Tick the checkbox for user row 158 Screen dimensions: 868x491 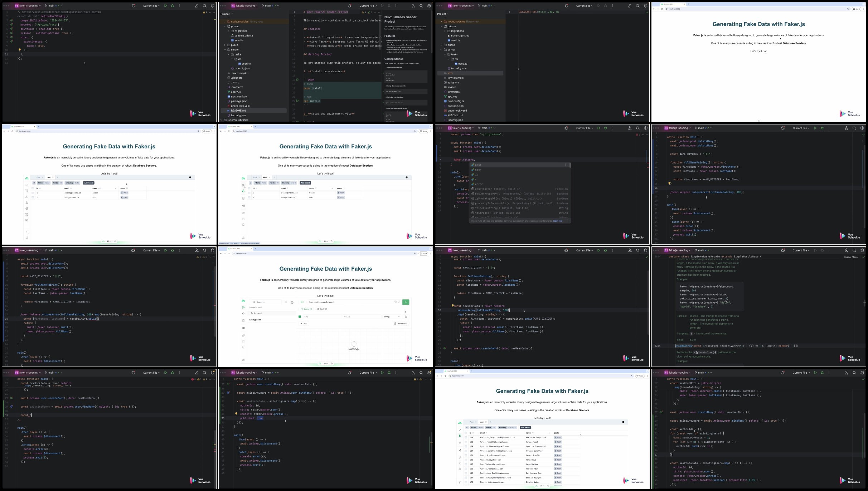pyautogui.click(x=466, y=437)
